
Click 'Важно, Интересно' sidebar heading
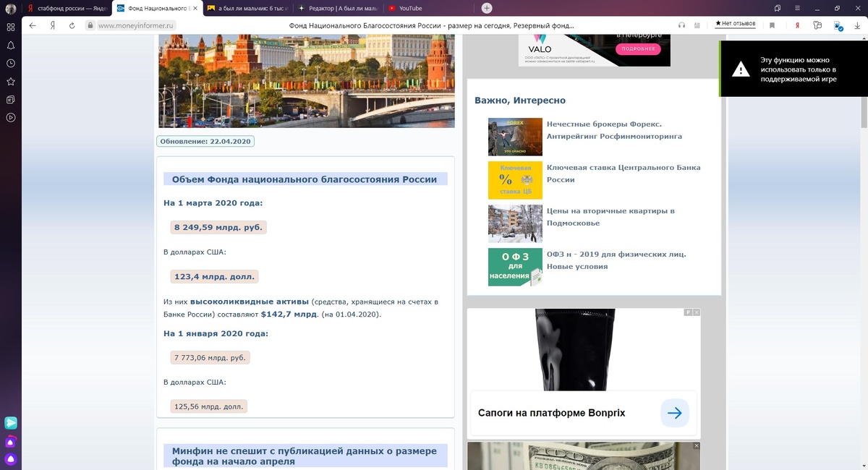coord(520,101)
